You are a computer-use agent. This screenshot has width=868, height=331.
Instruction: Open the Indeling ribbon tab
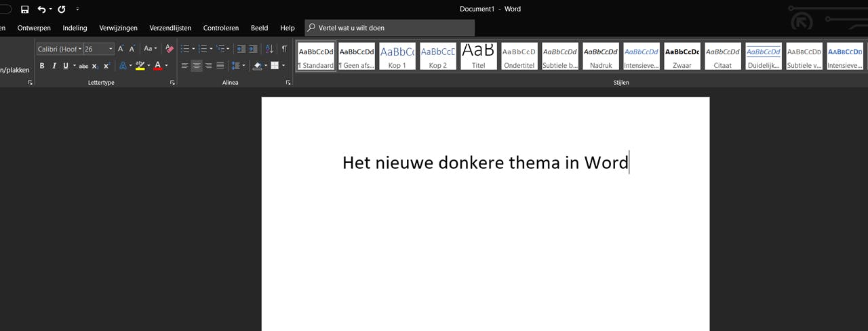pyautogui.click(x=75, y=28)
